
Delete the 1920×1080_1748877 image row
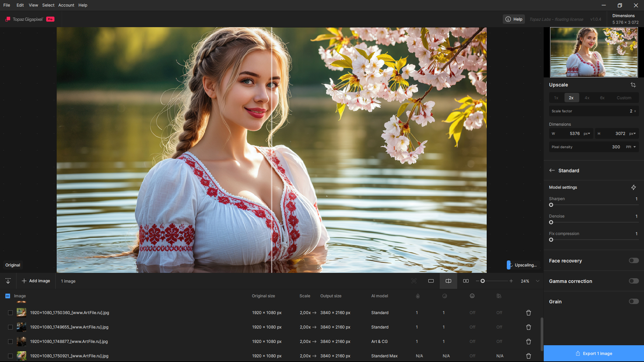pyautogui.click(x=529, y=342)
